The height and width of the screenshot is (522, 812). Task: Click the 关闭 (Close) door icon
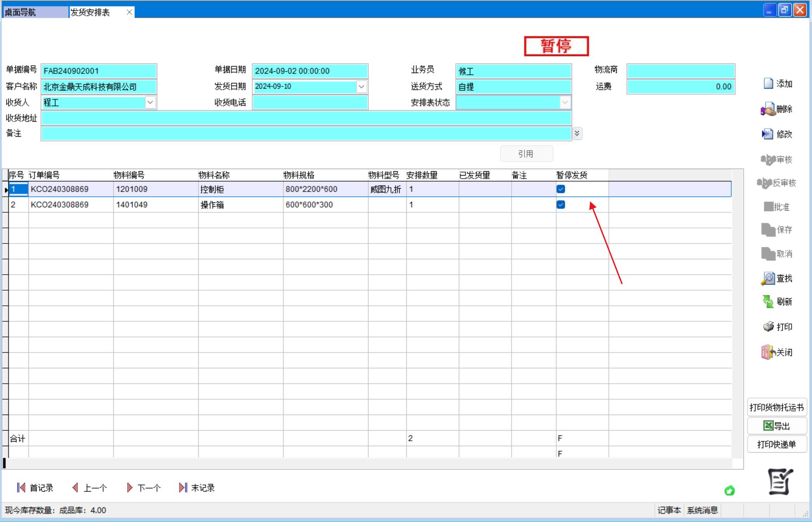pos(767,352)
